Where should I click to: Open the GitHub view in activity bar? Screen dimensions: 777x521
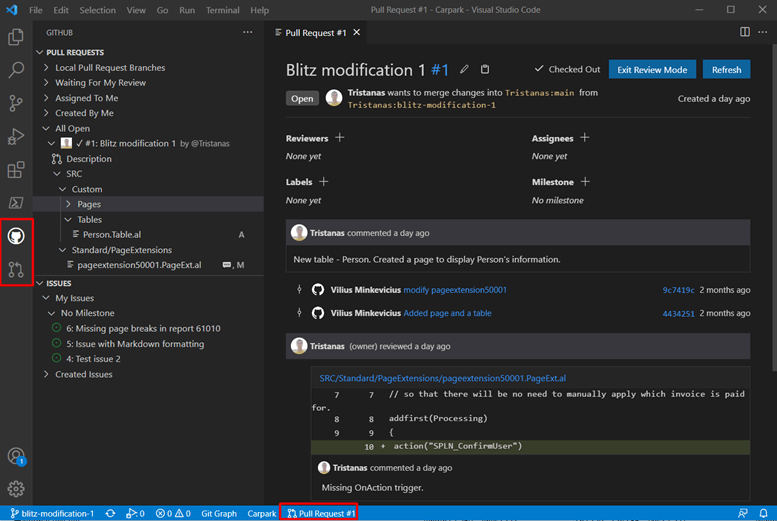[x=16, y=236]
